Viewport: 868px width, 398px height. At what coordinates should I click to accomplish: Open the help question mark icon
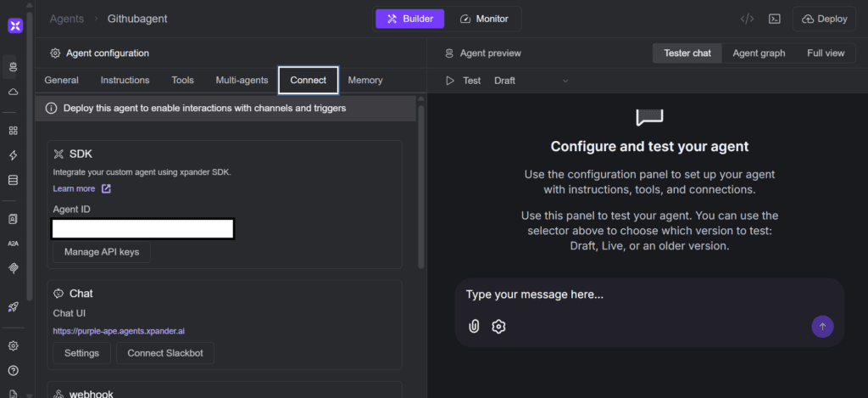(14, 370)
